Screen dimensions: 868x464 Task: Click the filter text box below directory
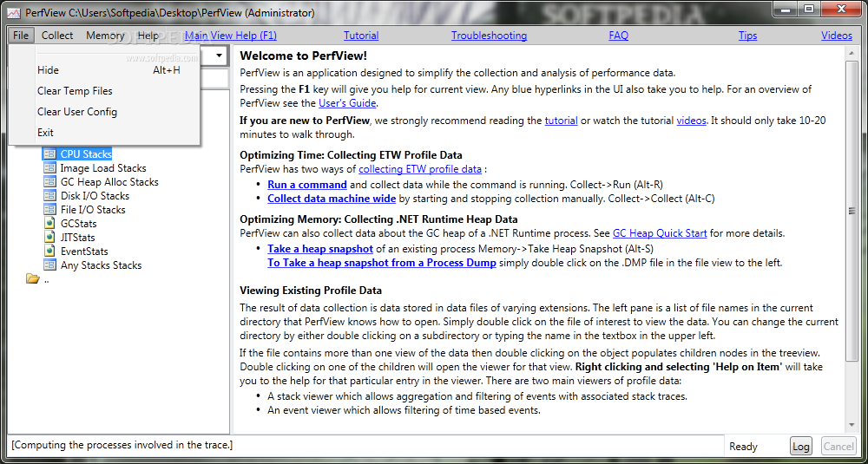(214, 79)
